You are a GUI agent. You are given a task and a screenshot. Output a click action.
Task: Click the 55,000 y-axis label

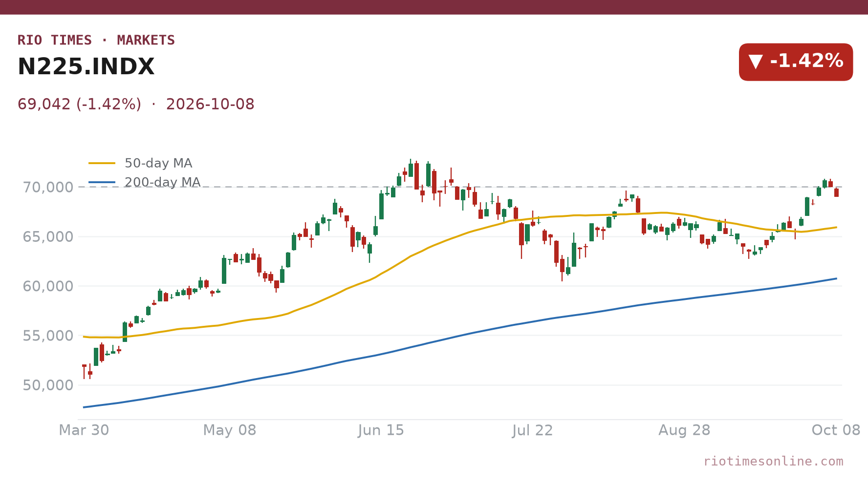[48, 336]
